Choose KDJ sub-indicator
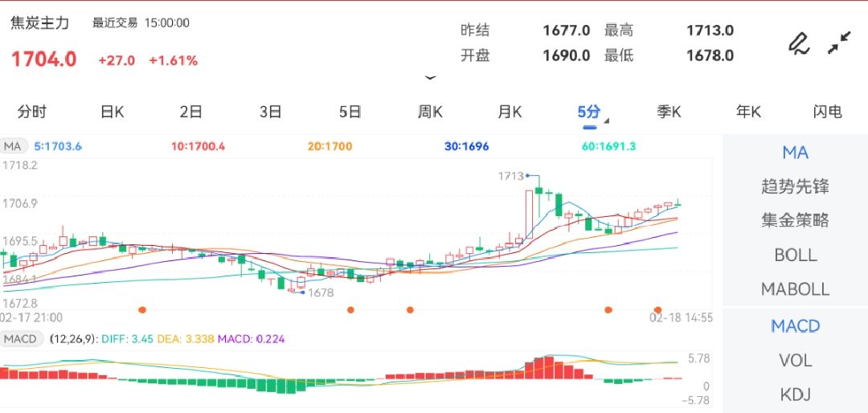868x413 pixels. (x=795, y=395)
